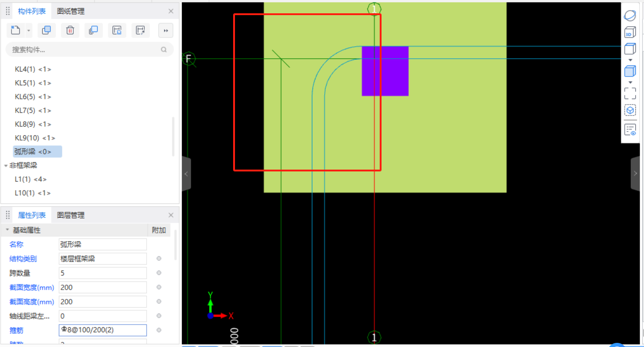This screenshot has width=644, height=347.
Task: Select the 弧形梁 component
Action: point(38,152)
